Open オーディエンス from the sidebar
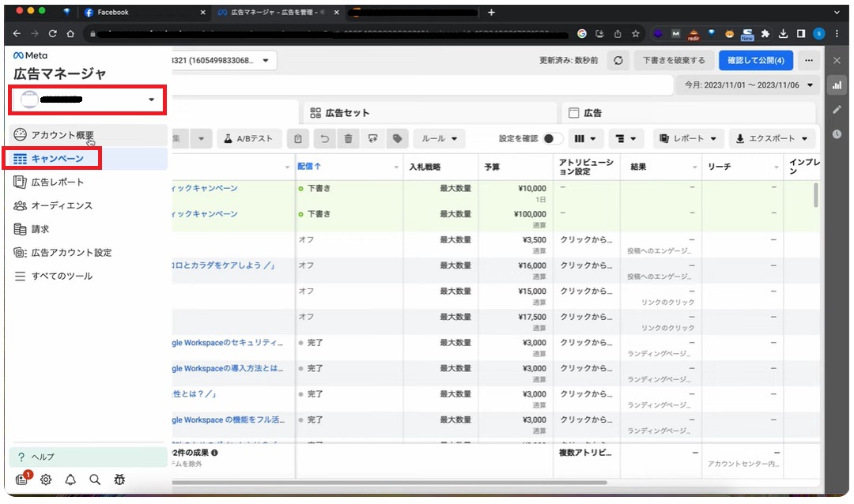This screenshot has height=504, width=854. [62, 205]
